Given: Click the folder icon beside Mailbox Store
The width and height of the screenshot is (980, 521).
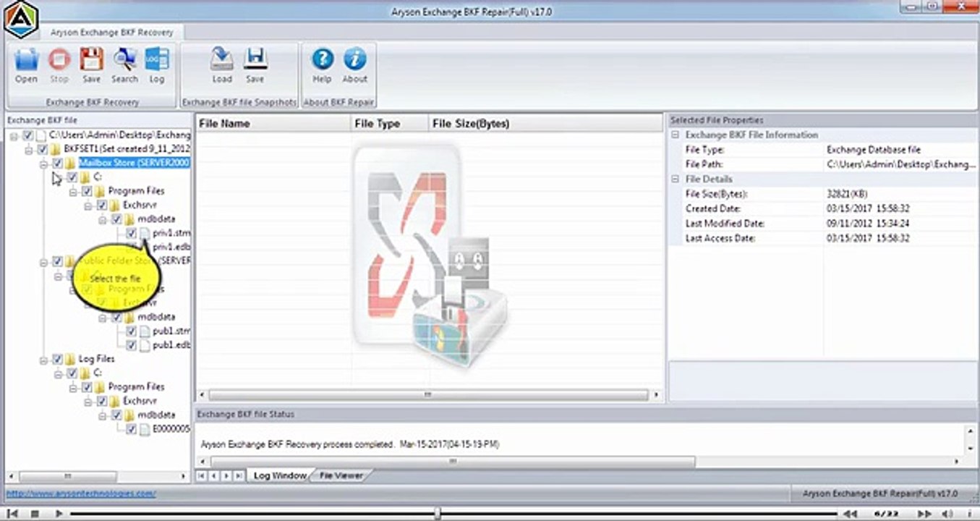Looking at the screenshot, I should tap(72, 163).
